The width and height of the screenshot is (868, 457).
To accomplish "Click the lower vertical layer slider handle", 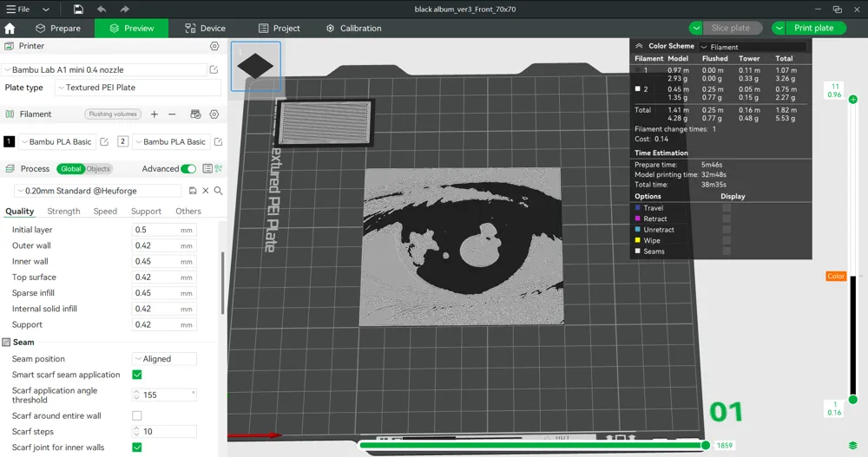I will tap(853, 400).
